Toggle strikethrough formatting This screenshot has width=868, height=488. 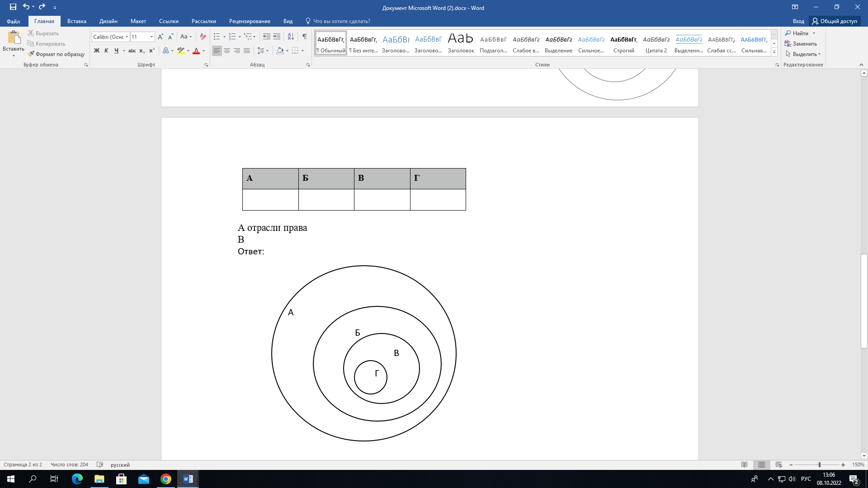point(132,51)
